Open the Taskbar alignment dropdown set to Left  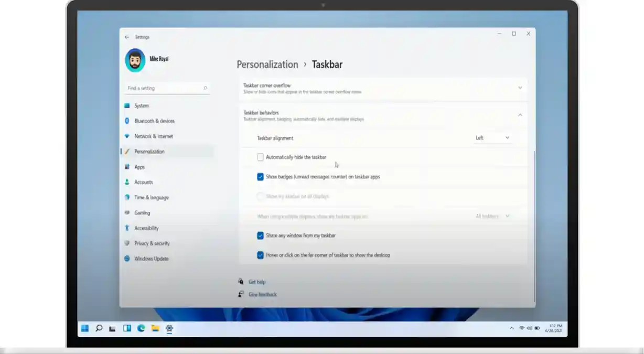[x=492, y=138]
